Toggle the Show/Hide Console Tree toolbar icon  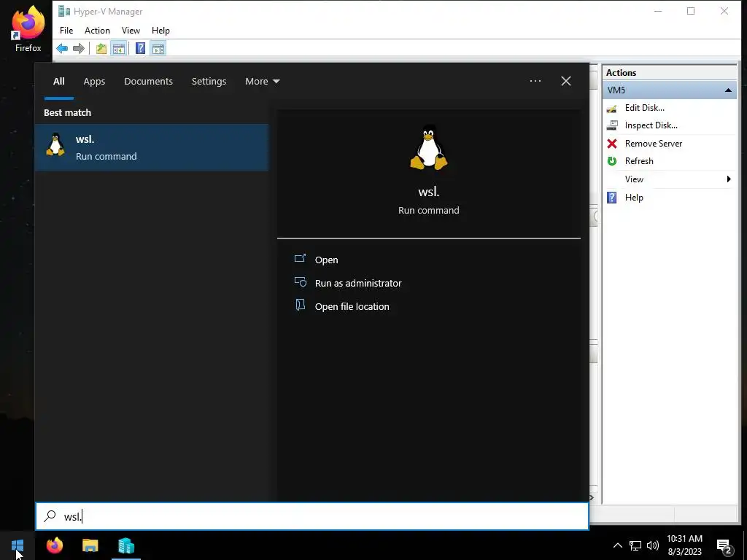point(119,48)
